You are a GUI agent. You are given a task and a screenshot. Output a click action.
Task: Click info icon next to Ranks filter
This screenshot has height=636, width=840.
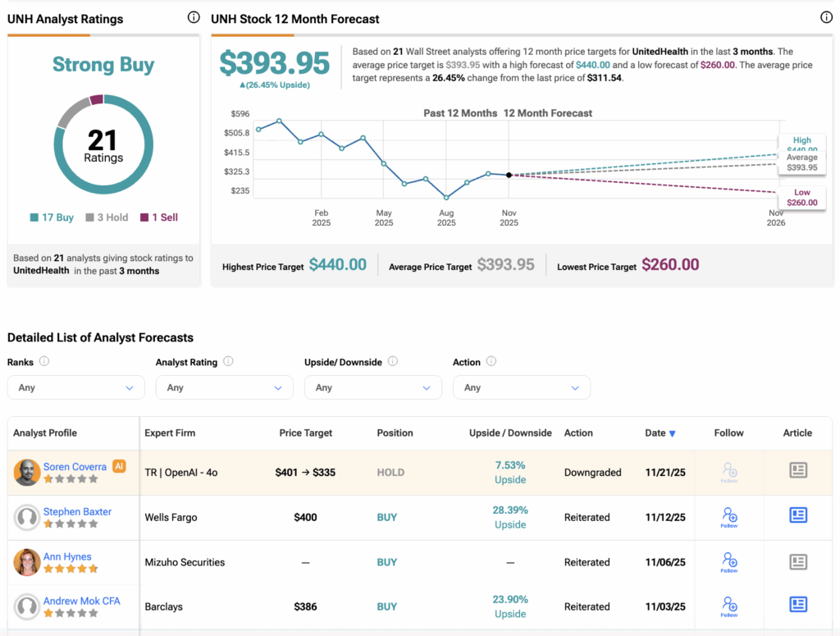[44, 361]
